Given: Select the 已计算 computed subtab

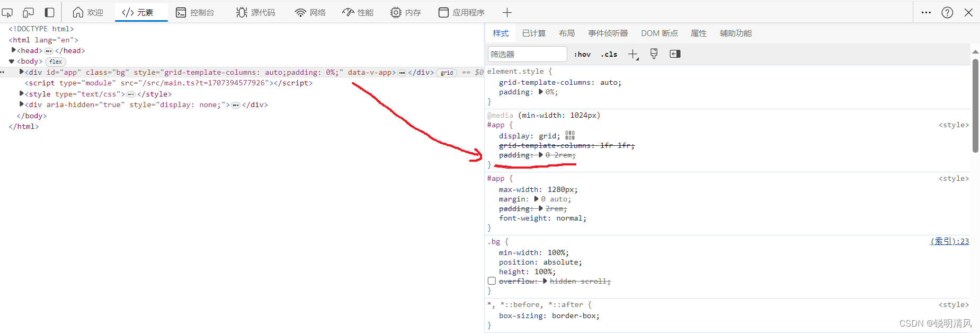Looking at the screenshot, I should [533, 33].
